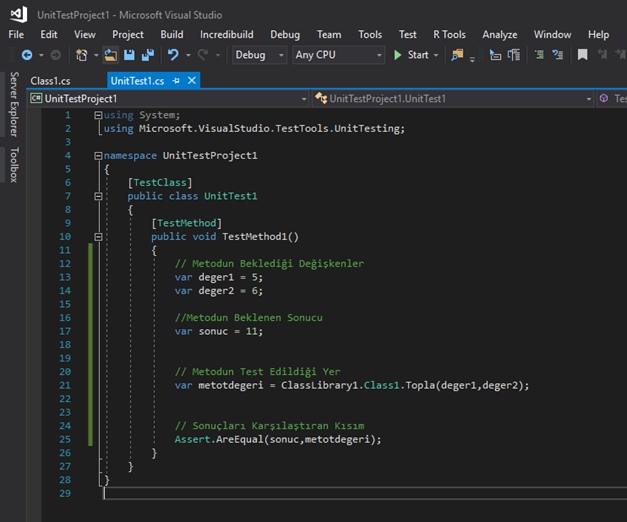
Task: Collapse the UnitTest1 class outline
Action: coord(97,197)
